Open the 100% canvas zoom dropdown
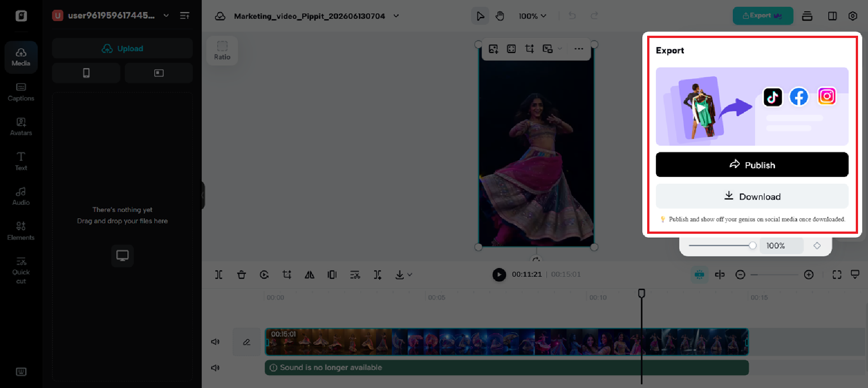 click(x=532, y=16)
